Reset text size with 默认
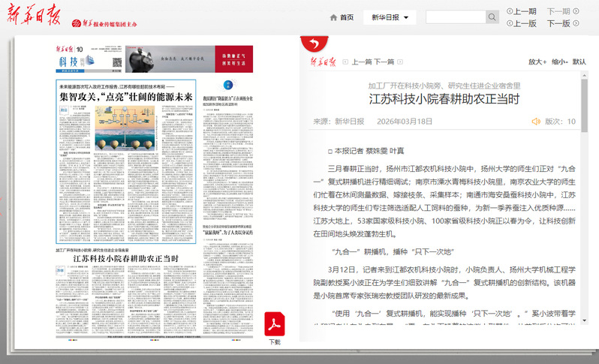The height and width of the screenshot is (364, 599). [x=579, y=62]
